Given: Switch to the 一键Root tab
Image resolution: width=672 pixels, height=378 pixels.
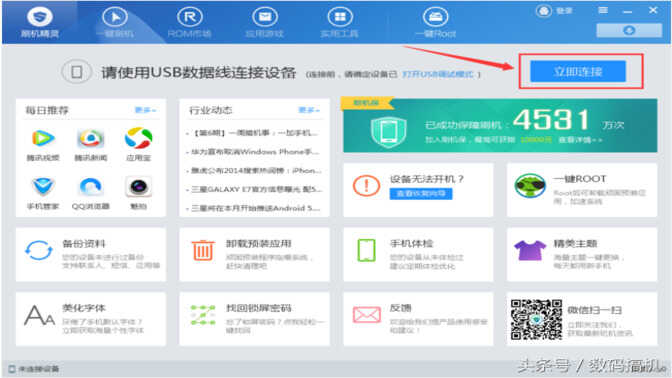Looking at the screenshot, I should coord(435,22).
